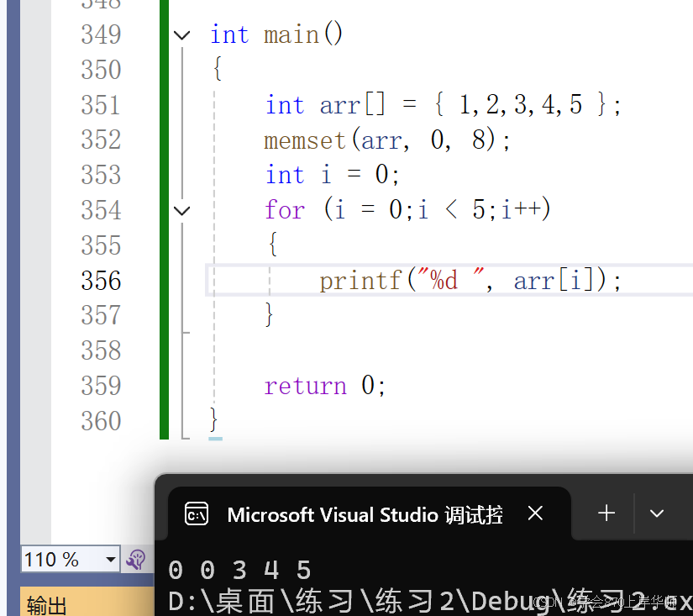Click line number 360
This screenshot has height=616, width=693.
pyautogui.click(x=101, y=421)
